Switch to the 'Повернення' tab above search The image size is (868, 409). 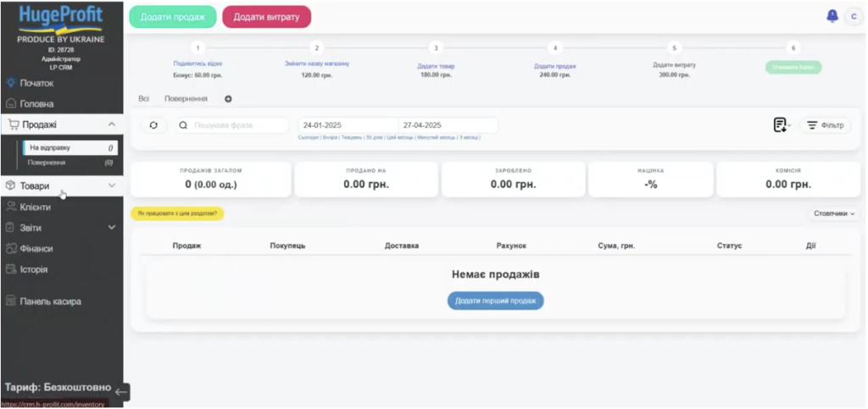[186, 99]
